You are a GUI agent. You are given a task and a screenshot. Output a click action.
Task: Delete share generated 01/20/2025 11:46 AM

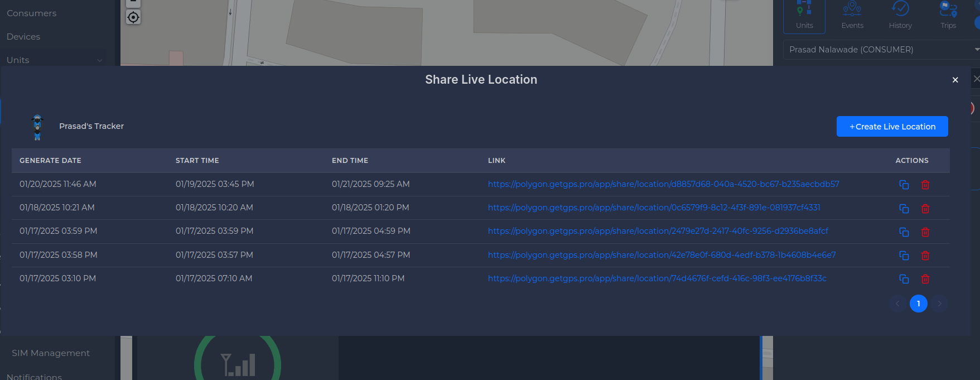(925, 185)
